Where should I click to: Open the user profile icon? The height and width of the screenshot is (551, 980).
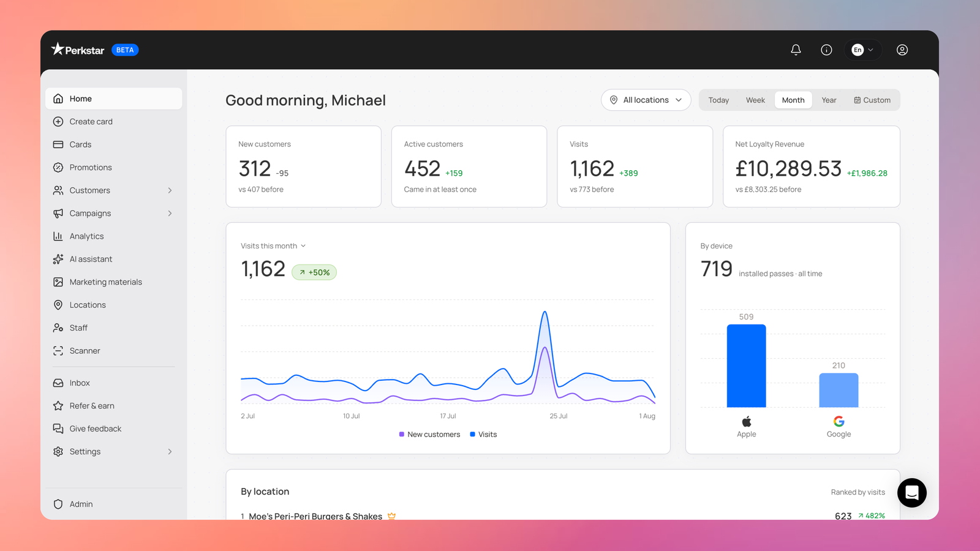902,50
